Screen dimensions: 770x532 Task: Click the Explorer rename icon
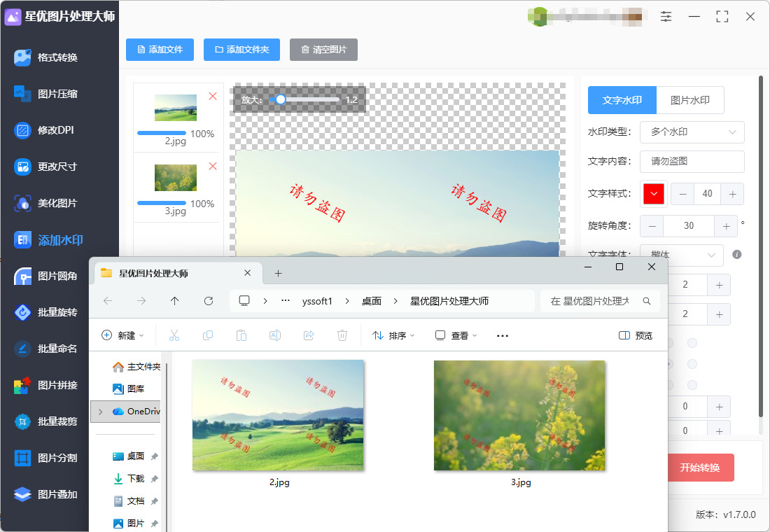[x=275, y=335]
